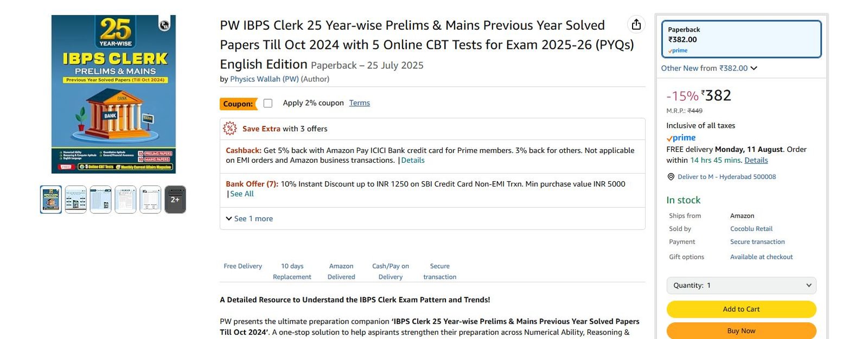Viewport: 868px width, 339px height.
Task: Expand 'Other New from ₹382.00' chevron
Action: pos(754,68)
